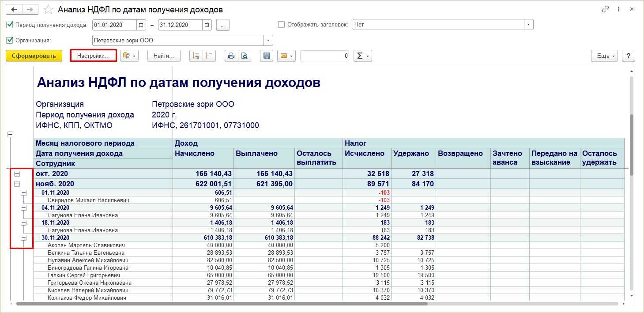
Task: Add report to favorites with star icon
Action: pyautogui.click(x=49, y=9)
